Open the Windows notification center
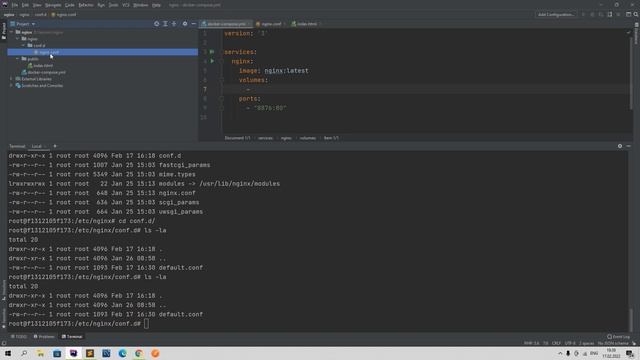The width and height of the screenshot is (640, 360). 630,353
